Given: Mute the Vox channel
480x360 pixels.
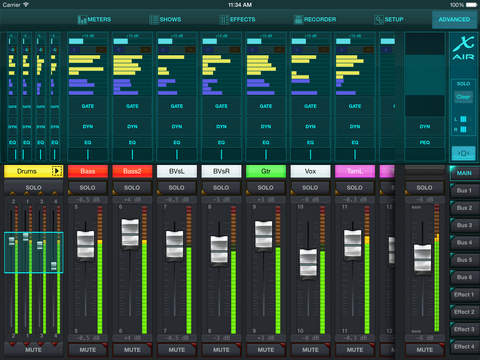Looking at the screenshot, I should 310,350.
